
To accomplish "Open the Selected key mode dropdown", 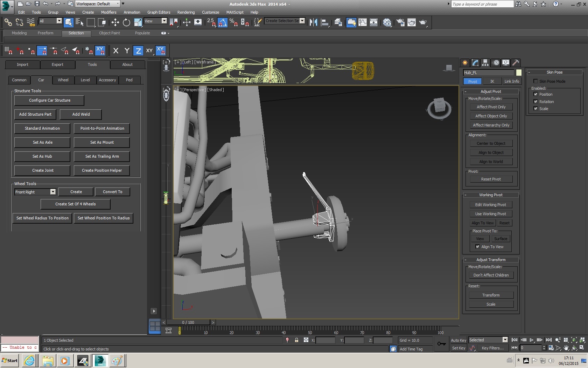I will point(505,340).
